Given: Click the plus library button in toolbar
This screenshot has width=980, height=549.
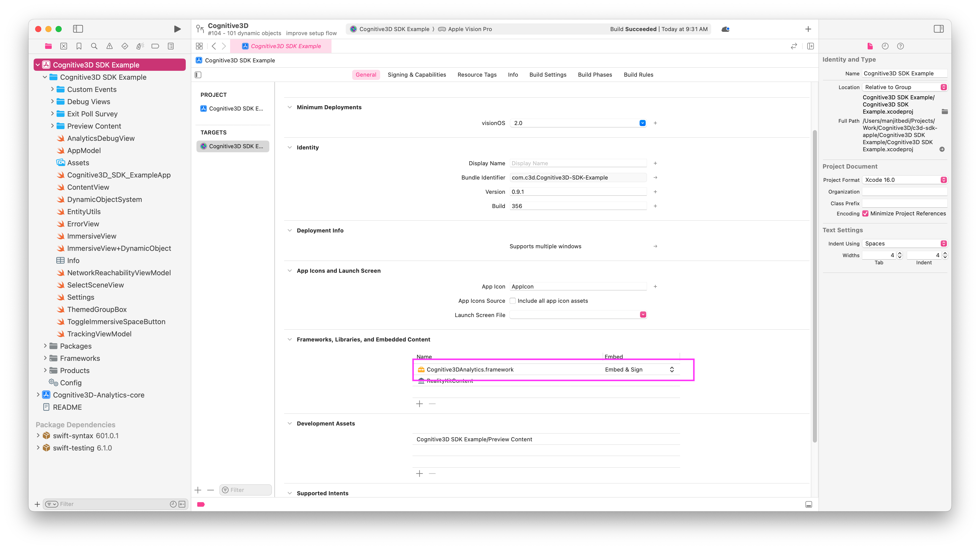Looking at the screenshot, I should (808, 29).
